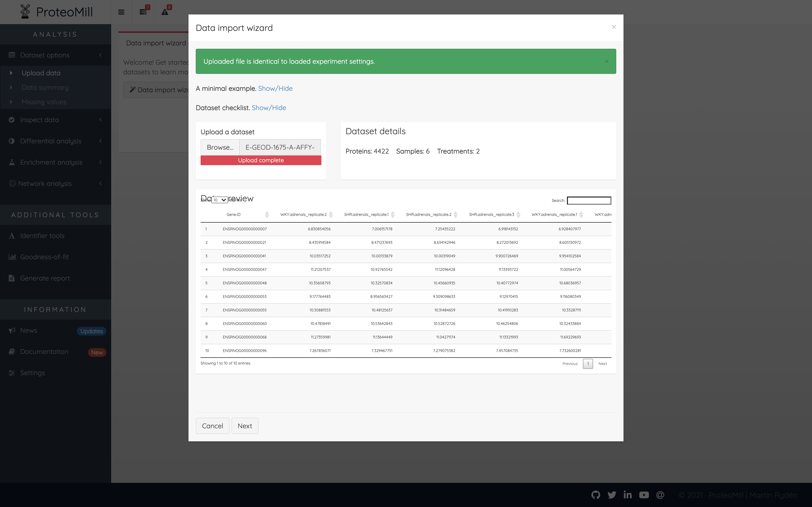Open the tasks list icon with badge 7
Screen dimensions: 812x507
(x=143, y=12)
